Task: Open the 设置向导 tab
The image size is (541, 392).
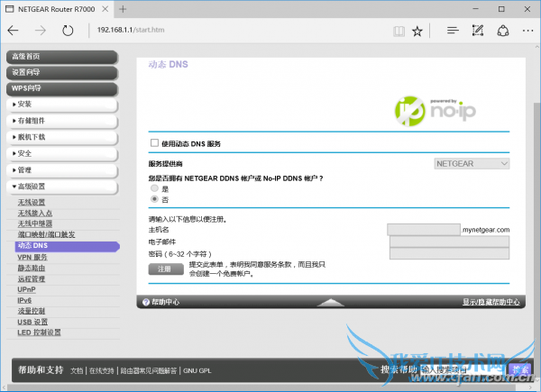Action: point(62,73)
